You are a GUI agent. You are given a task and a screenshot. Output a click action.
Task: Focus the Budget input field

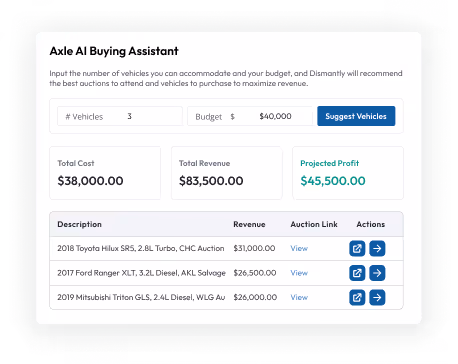(250, 116)
